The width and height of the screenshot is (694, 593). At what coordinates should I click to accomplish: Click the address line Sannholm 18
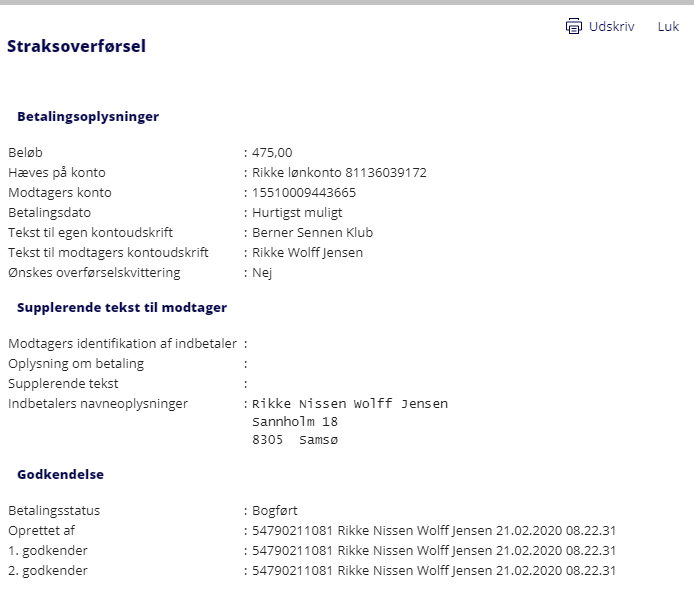295,421
